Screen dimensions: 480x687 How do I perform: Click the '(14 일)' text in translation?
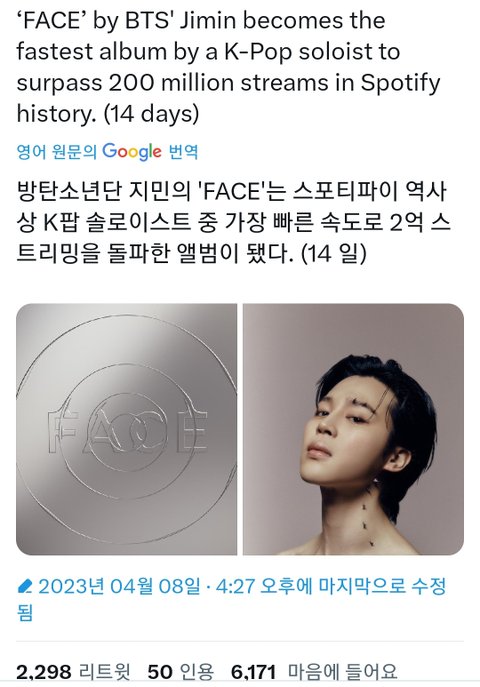click(334, 254)
